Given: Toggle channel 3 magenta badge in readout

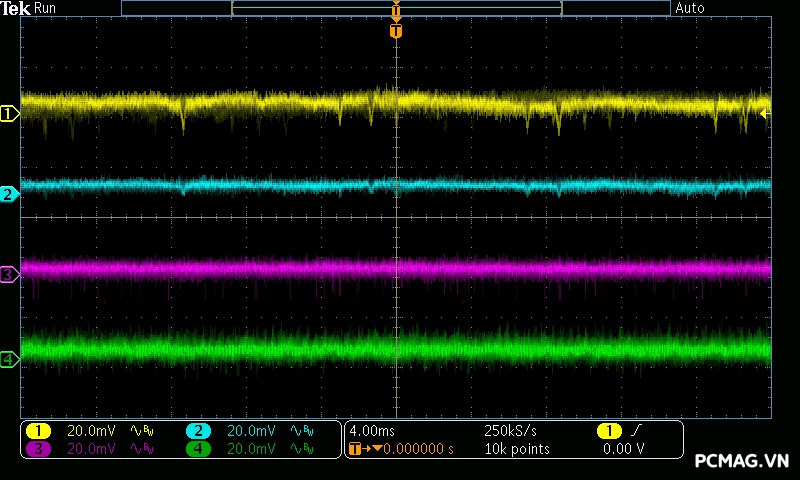Looking at the screenshot, I should point(38,449).
